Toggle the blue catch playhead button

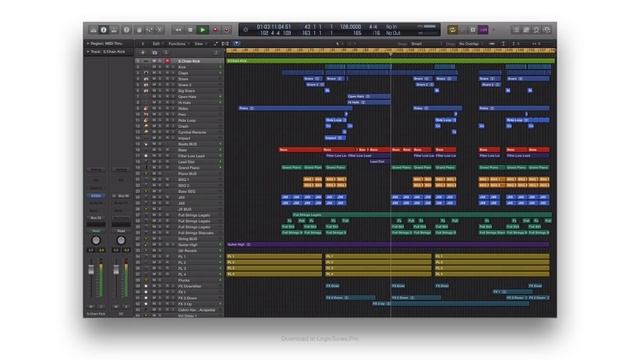point(237,43)
